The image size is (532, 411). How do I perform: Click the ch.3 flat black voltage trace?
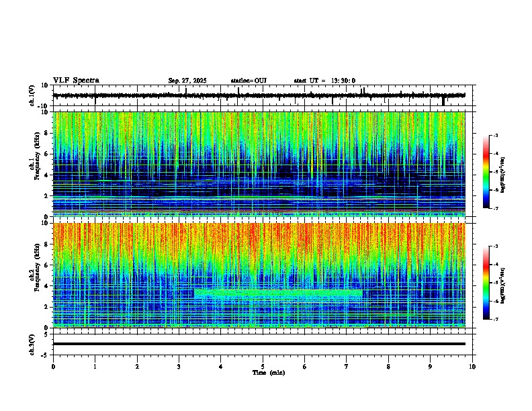tap(259, 344)
